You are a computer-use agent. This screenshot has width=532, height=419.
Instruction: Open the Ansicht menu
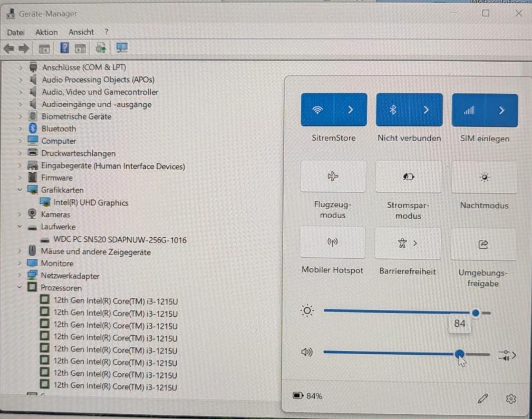pos(81,32)
